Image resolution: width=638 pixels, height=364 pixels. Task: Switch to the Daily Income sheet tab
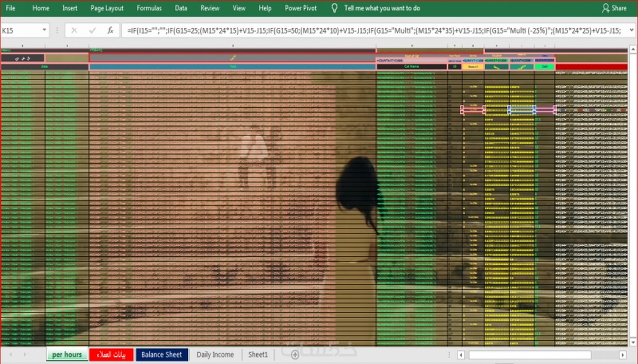(x=215, y=355)
